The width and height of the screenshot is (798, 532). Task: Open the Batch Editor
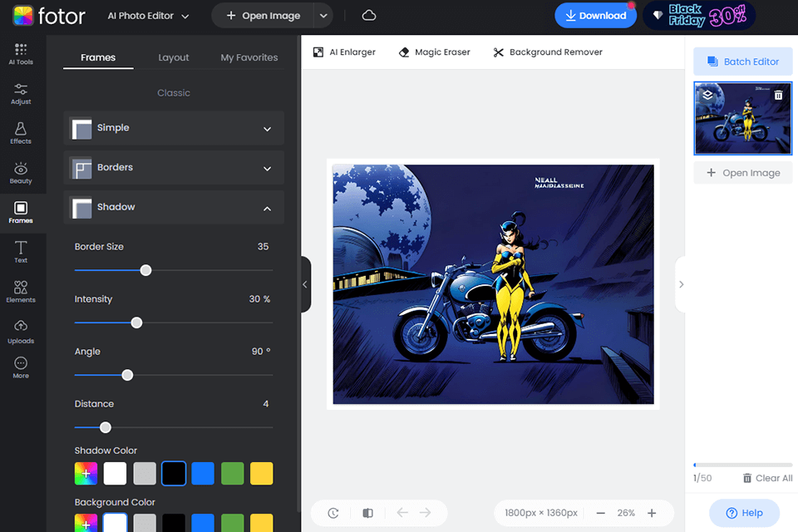[743, 62]
